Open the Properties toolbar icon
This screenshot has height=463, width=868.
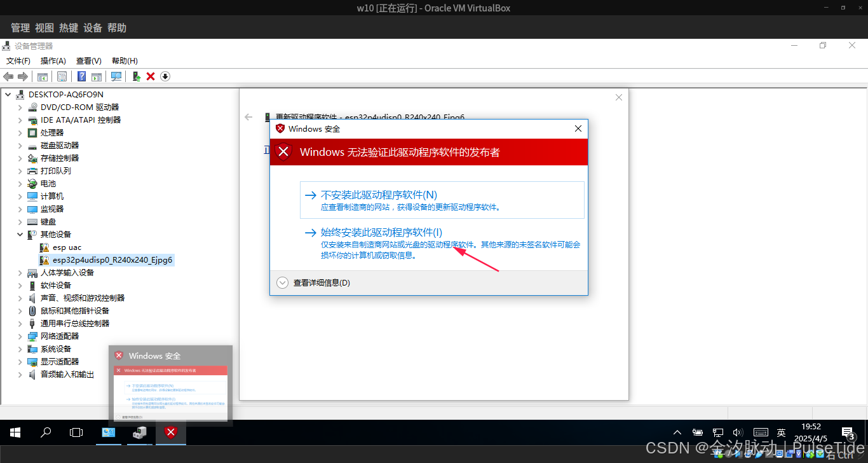click(x=62, y=76)
